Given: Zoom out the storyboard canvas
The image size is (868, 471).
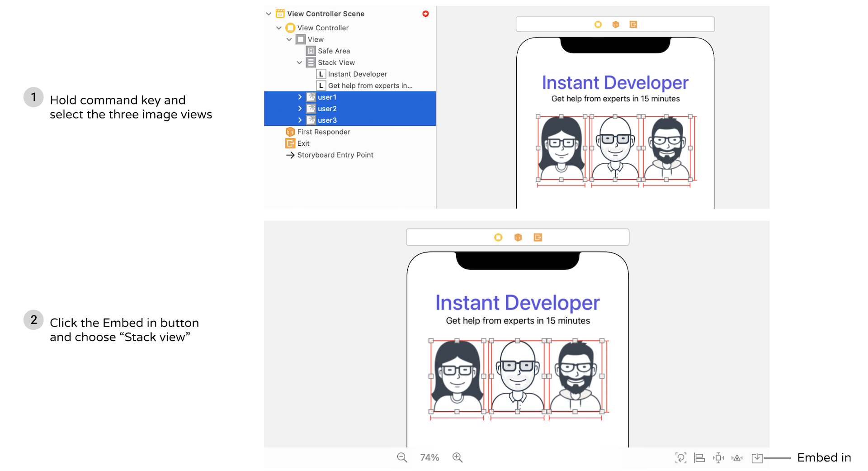Looking at the screenshot, I should [402, 457].
